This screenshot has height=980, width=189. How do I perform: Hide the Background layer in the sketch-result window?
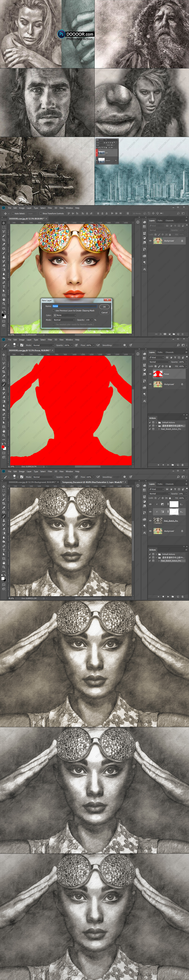(x=150, y=531)
